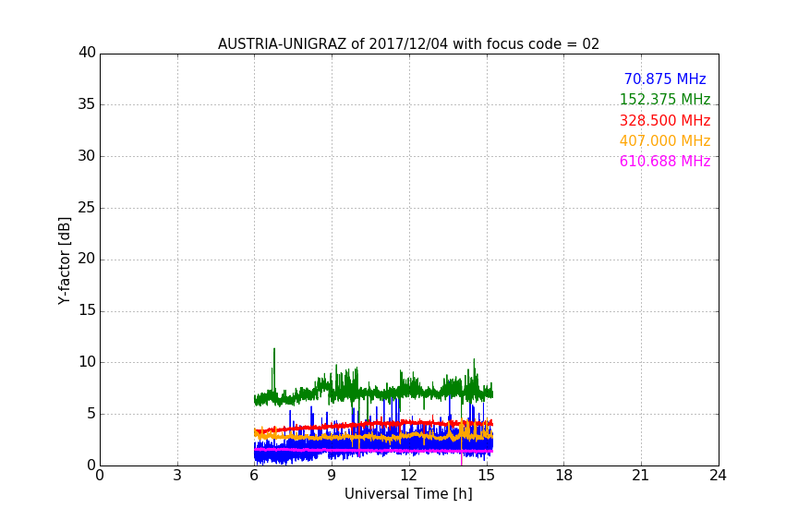Click the x-axis tick label 3
The width and height of the screenshot is (798, 532).
point(177,476)
